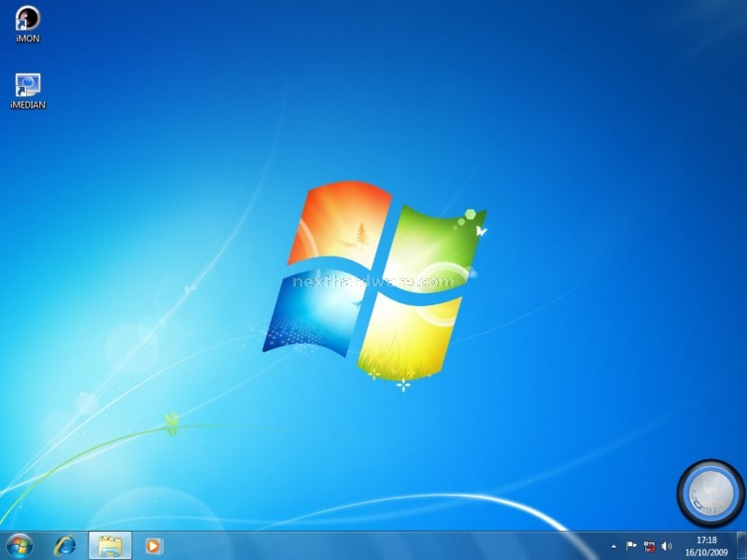Open Windows Explorer from the taskbar
Viewport: 747px width, 560px height.
(109, 546)
